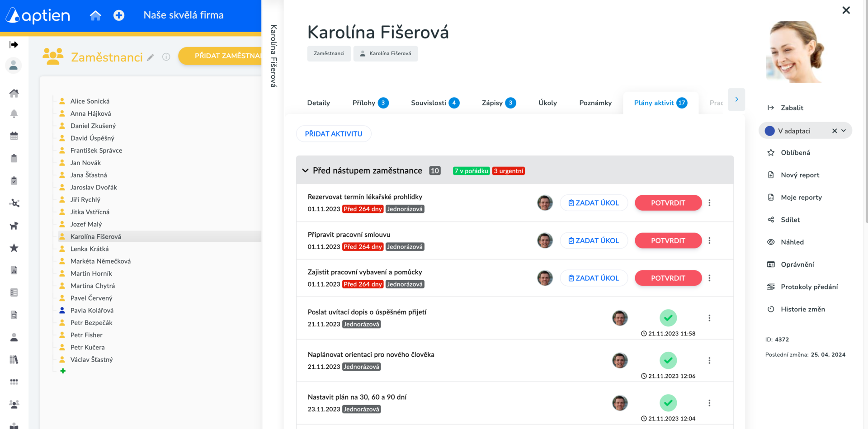Open more options for Zajistit pracovní vybavení
Image resolution: width=868 pixels, height=429 pixels.
[709, 278]
